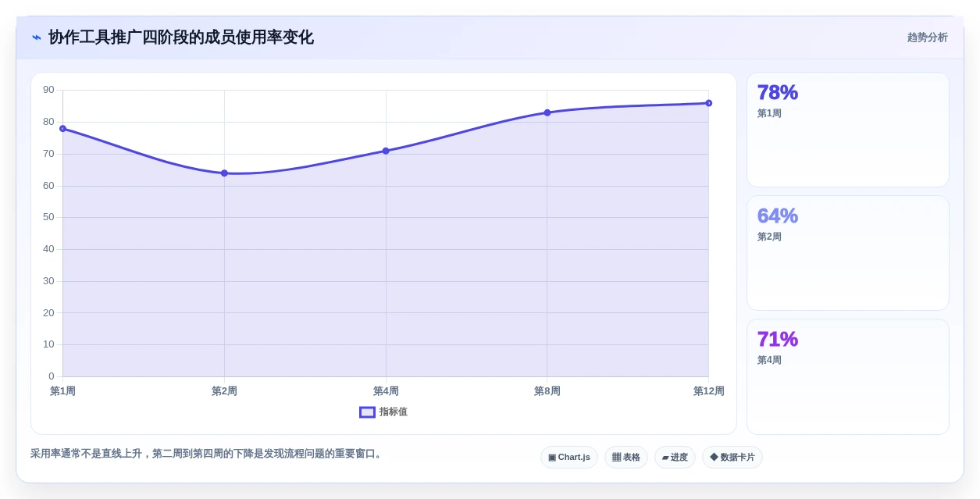Toggle the 指标值 legend color box
The width and height of the screenshot is (980, 499).
click(367, 412)
